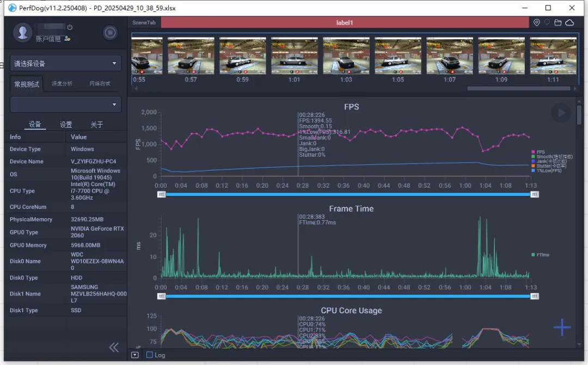The width and height of the screenshot is (588, 365).
Task: Click the user avatar icon
Action: [x=22, y=33]
